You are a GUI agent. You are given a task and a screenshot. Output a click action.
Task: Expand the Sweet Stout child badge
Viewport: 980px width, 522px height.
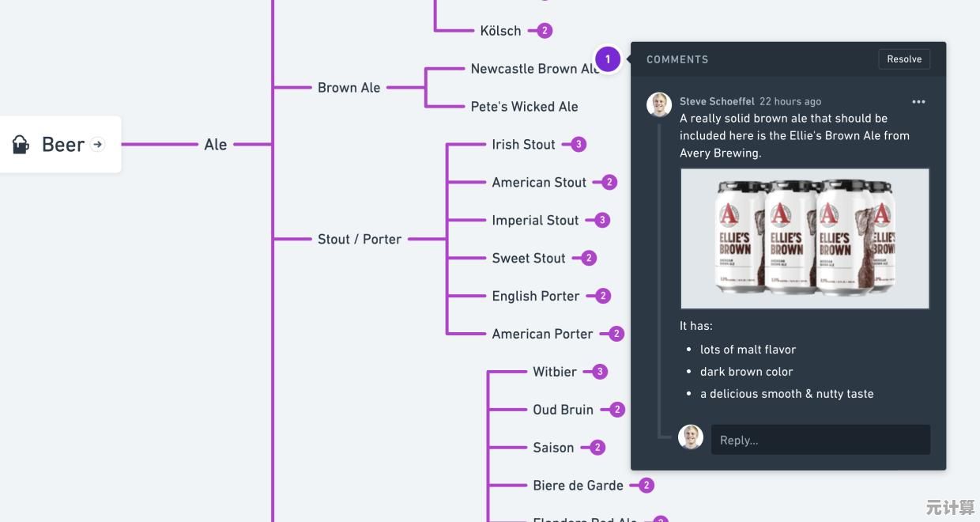[589, 258]
